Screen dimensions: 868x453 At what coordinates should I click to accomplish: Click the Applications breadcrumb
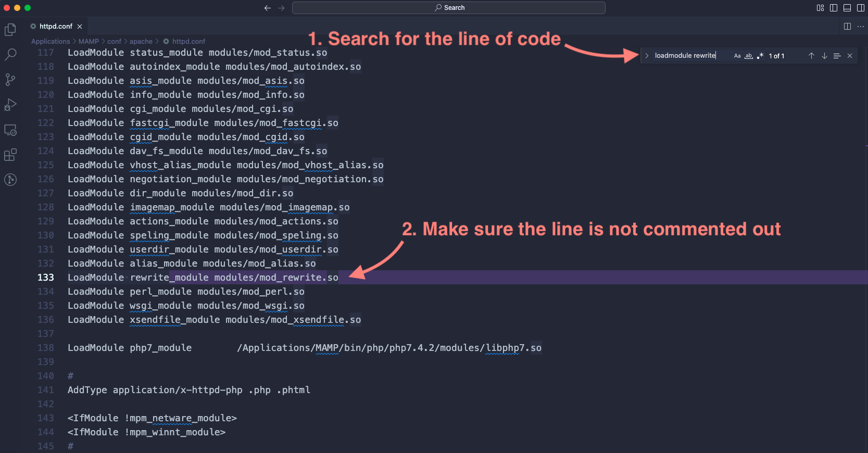[51, 41]
